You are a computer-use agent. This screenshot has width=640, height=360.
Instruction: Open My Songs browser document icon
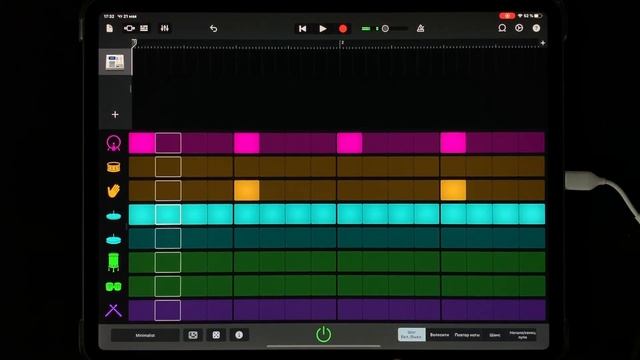(109, 28)
